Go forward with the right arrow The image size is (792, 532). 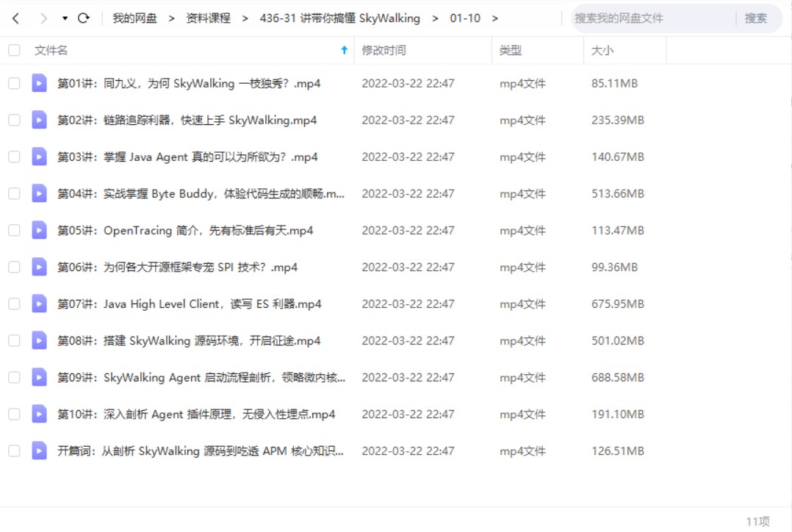pyautogui.click(x=43, y=18)
